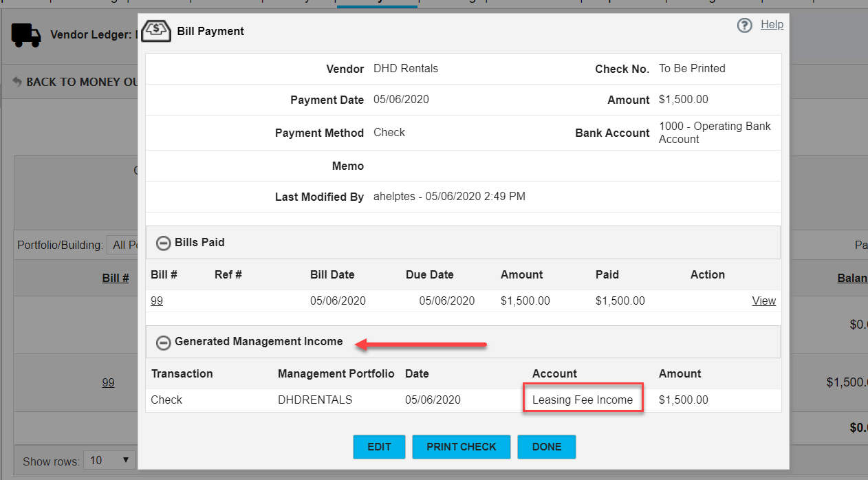Click the Management Portfolio column header
Viewport: 868px width, 480px height.
(x=336, y=374)
